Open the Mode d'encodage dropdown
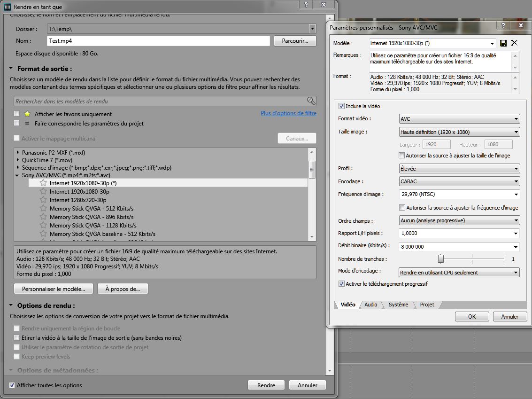The image size is (532, 399). coord(459,273)
